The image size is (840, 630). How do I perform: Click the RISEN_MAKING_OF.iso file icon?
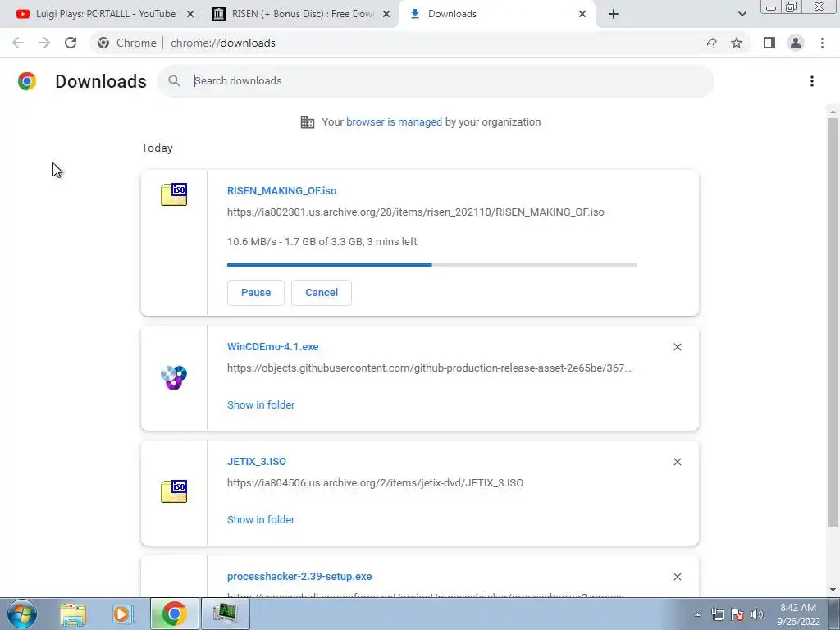[174, 194]
